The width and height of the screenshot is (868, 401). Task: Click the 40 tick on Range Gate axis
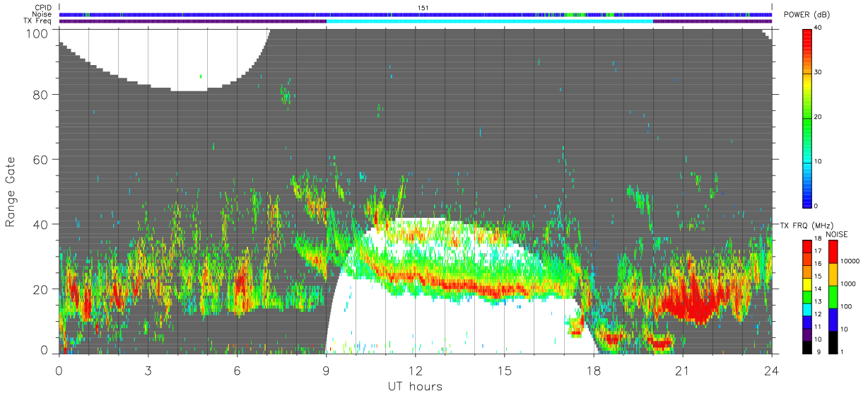(x=42, y=224)
